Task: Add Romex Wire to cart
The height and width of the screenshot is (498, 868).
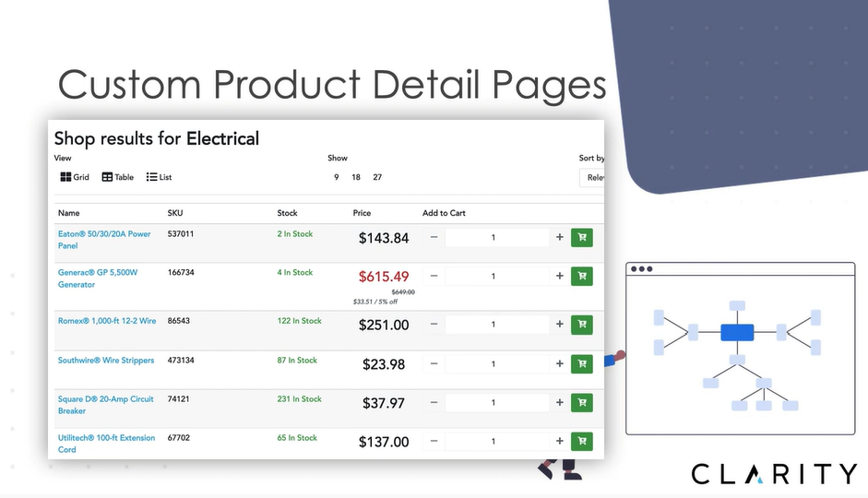Action: [582, 325]
